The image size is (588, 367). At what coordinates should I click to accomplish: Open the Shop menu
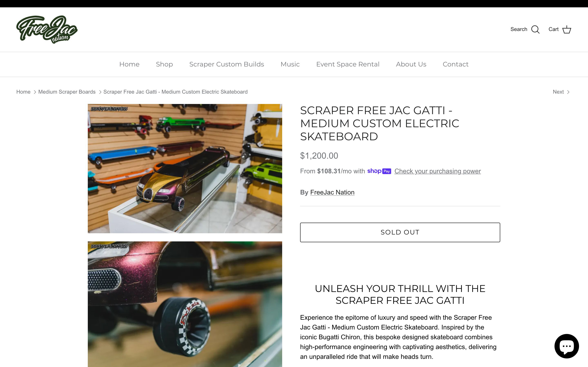164,64
